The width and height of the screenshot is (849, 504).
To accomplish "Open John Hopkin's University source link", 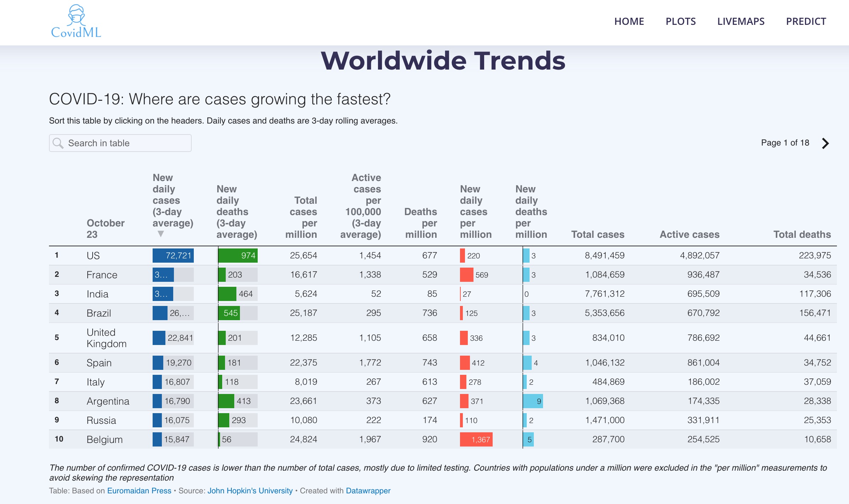I will (250, 491).
